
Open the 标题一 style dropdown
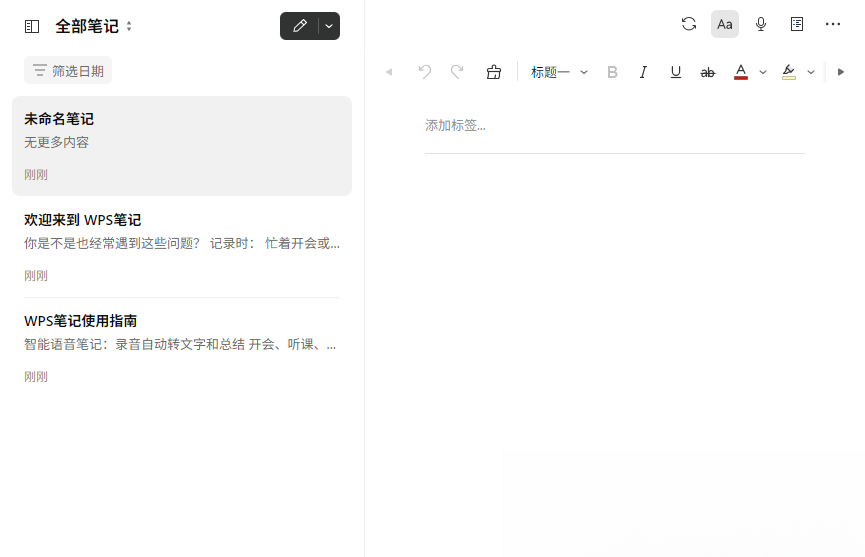click(559, 72)
